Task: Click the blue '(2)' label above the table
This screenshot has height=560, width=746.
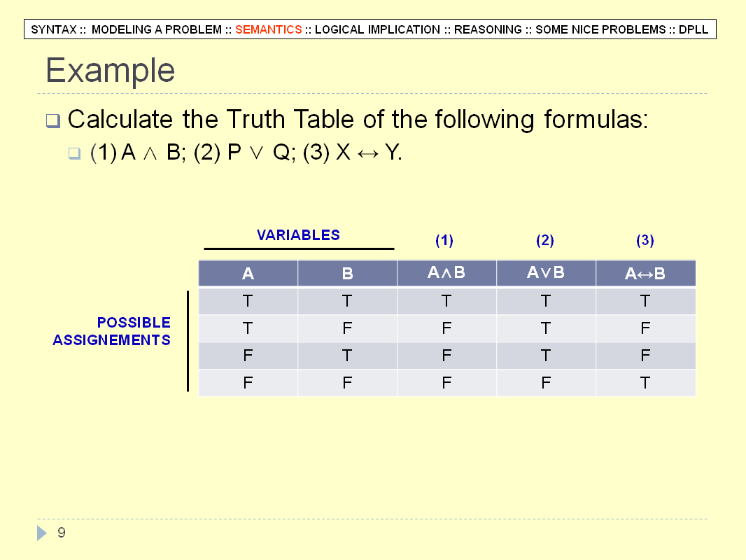Action: pos(545,240)
